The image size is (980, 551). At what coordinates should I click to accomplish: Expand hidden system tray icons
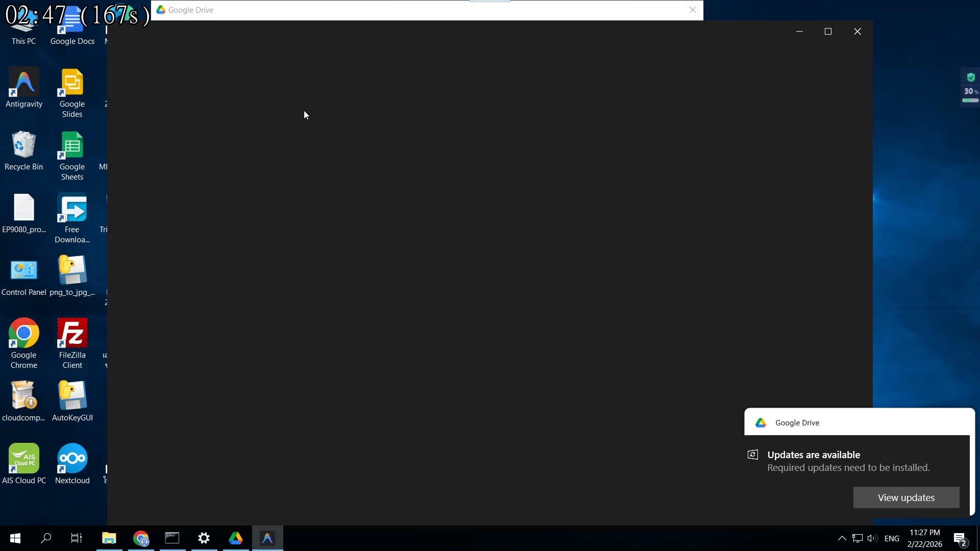click(841, 538)
